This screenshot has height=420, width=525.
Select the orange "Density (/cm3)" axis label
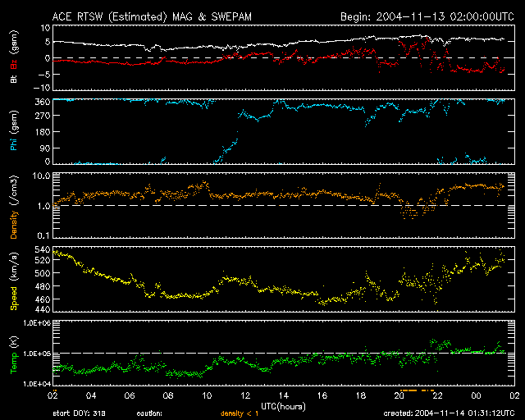click(x=14, y=207)
